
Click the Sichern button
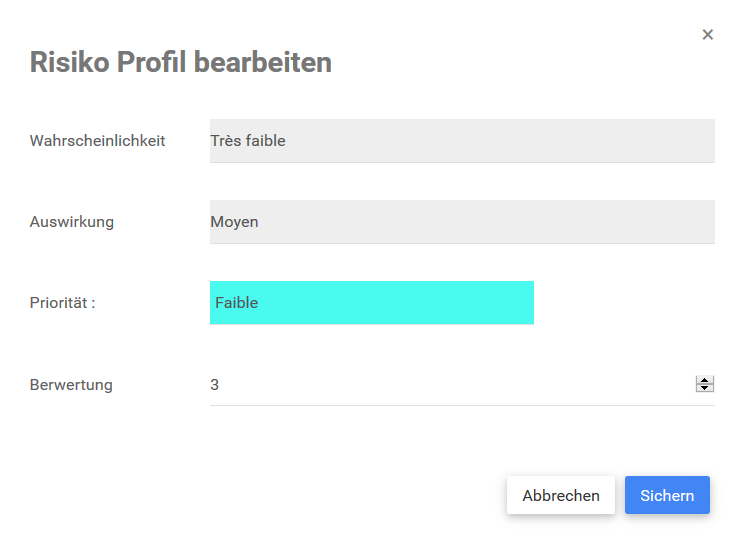(667, 495)
